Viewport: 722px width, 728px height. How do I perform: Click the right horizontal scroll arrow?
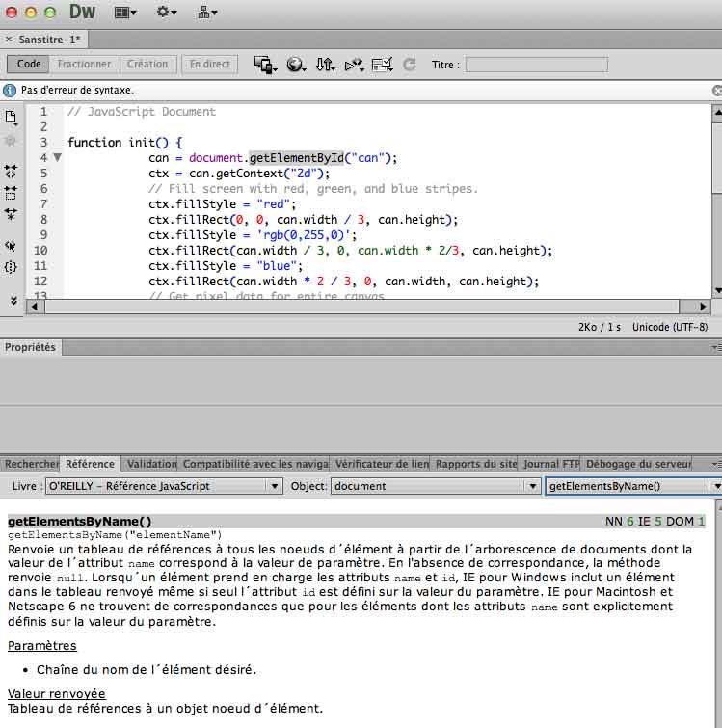(x=703, y=307)
